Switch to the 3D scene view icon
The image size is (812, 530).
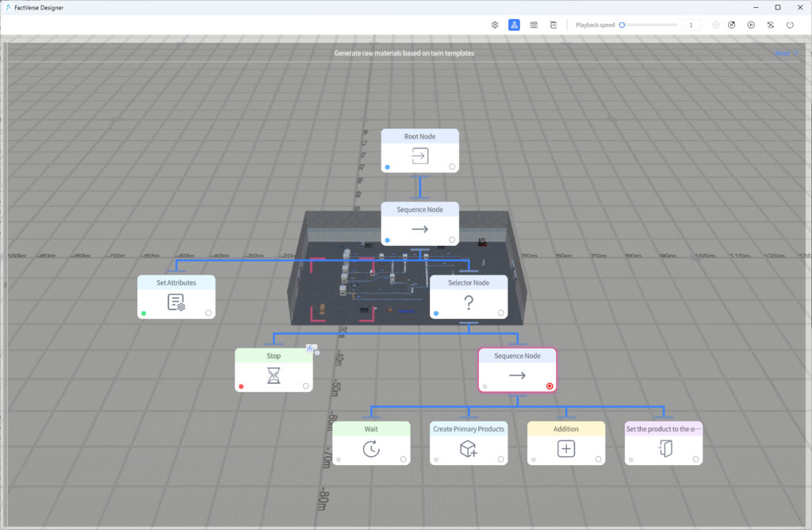[495, 25]
